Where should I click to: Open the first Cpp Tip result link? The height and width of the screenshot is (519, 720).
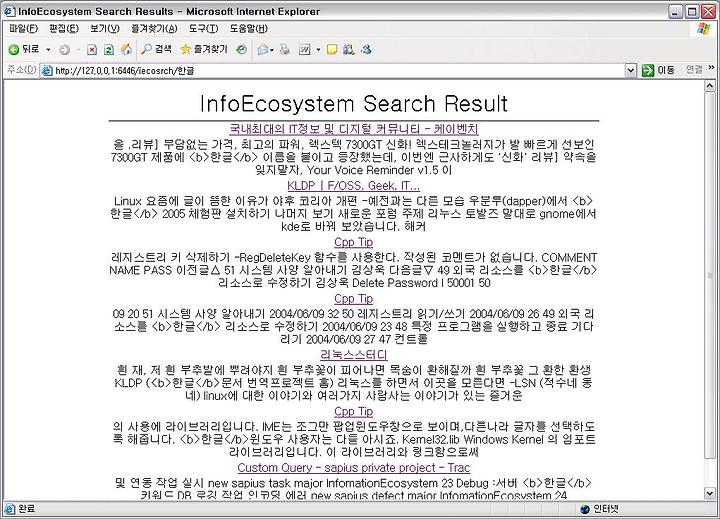click(x=354, y=242)
